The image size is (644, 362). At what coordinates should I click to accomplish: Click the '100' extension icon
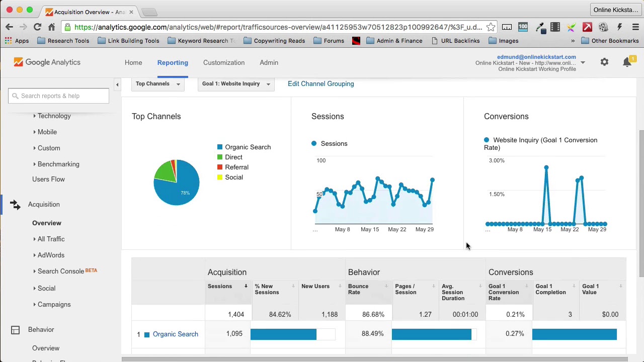tap(523, 27)
